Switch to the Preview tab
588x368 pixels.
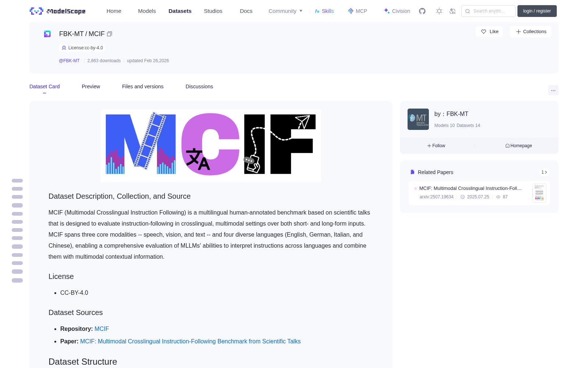(x=91, y=86)
